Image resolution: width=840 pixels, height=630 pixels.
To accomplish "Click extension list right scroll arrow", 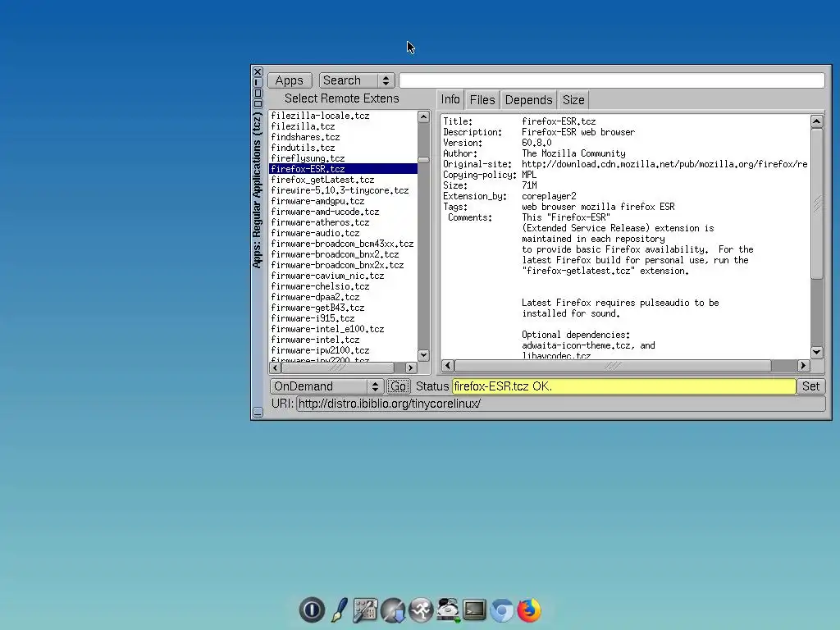I will coord(411,368).
